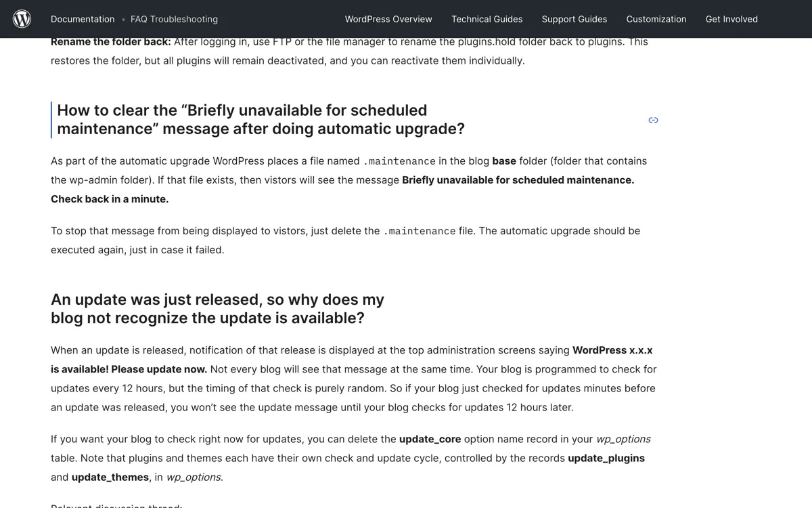Select the Support Guides menu item

(x=574, y=19)
